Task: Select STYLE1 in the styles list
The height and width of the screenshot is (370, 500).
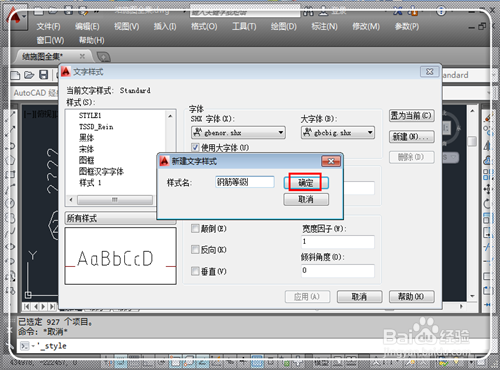Action: [x=90, y=116]
